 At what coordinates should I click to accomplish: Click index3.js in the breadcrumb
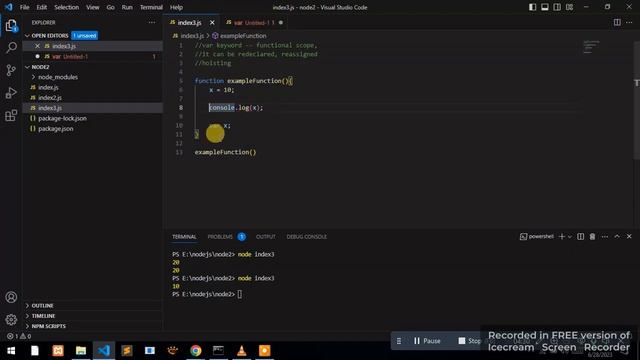pyautogui.click(x=192, y=36)
